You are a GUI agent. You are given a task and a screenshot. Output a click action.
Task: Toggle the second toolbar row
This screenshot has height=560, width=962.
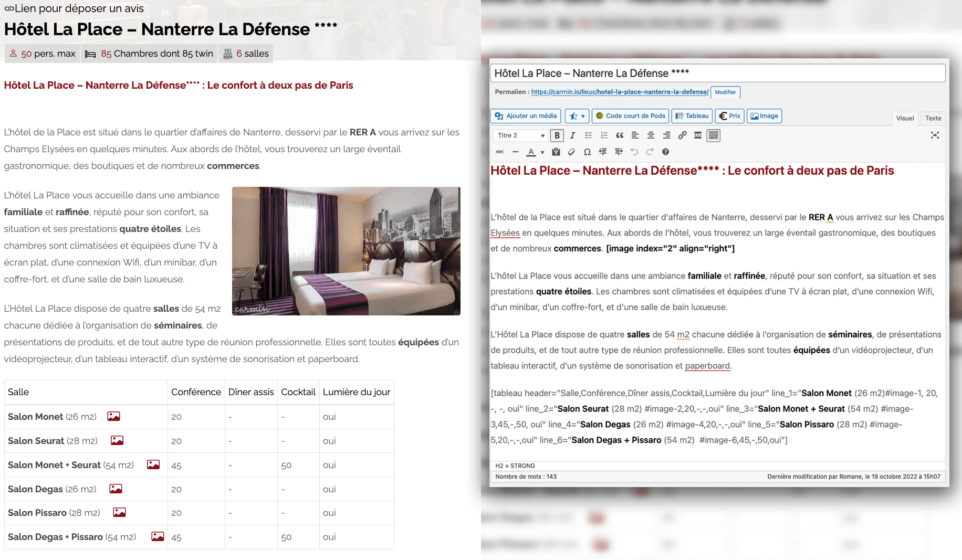tap(714, 135)
